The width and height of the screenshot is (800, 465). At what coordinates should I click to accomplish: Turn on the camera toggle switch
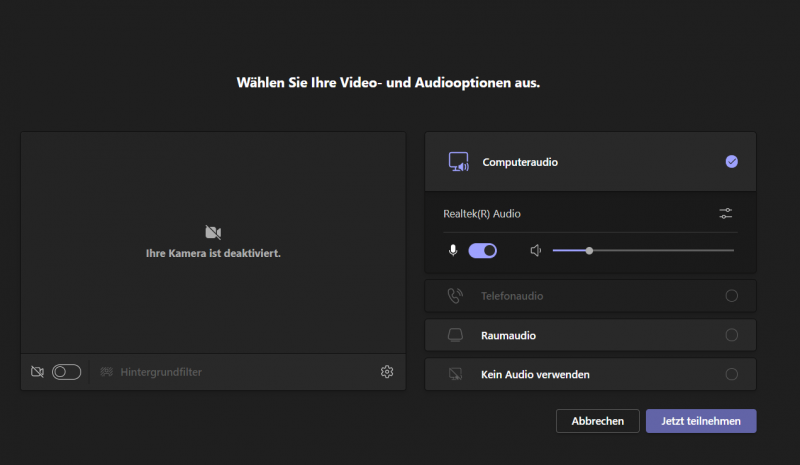(66, 372)
